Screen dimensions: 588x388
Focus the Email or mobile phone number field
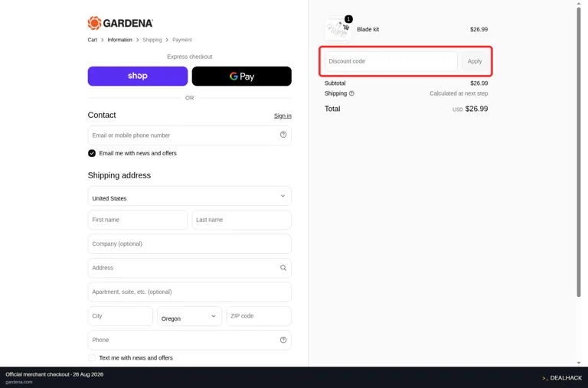point(189,135)
